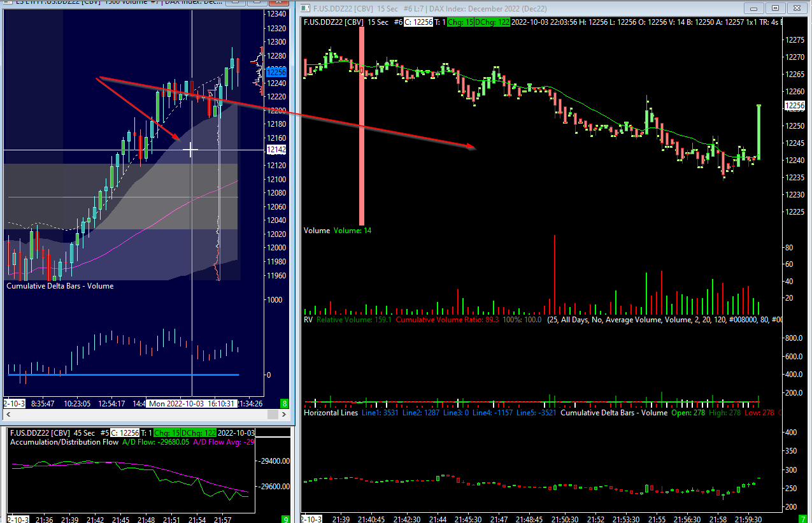
Task: Click the High: 278 delta value
Action: (725, 413)
